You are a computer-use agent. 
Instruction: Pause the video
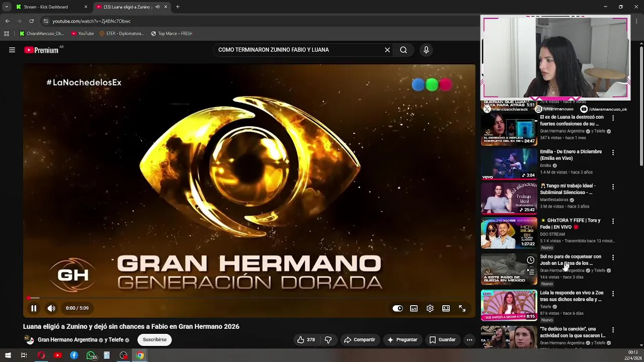pos(34,308)
